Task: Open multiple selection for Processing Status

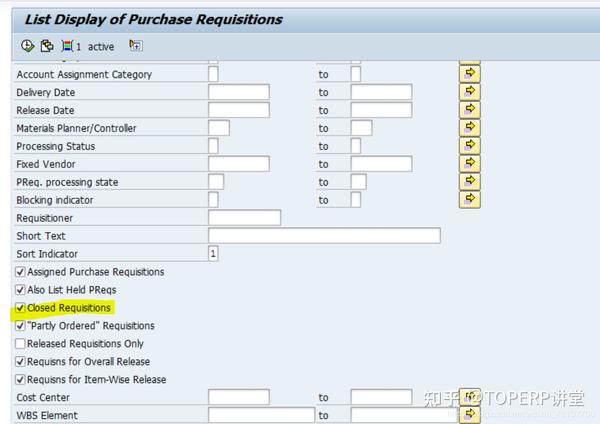Action: click(470, 146)
